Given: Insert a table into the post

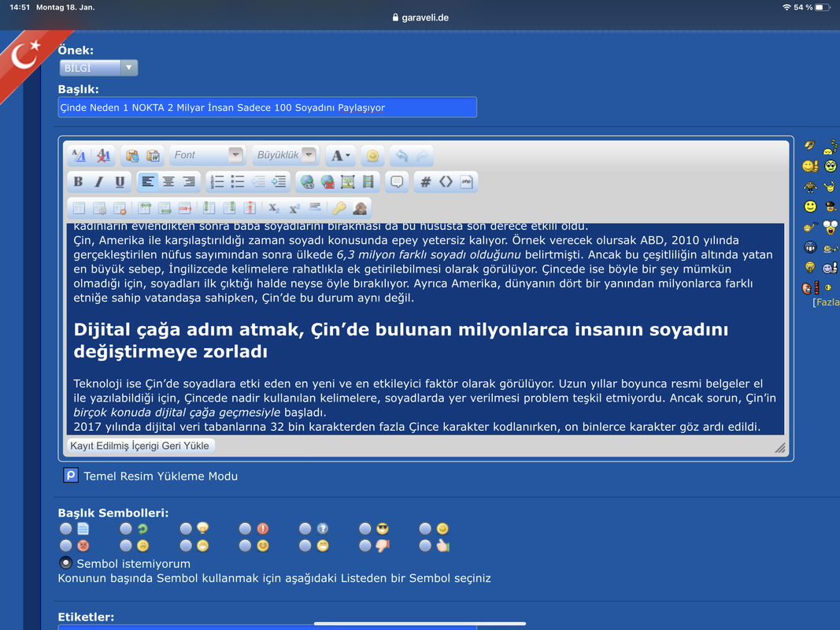Looking at the screenshot, I should (79, 208).
